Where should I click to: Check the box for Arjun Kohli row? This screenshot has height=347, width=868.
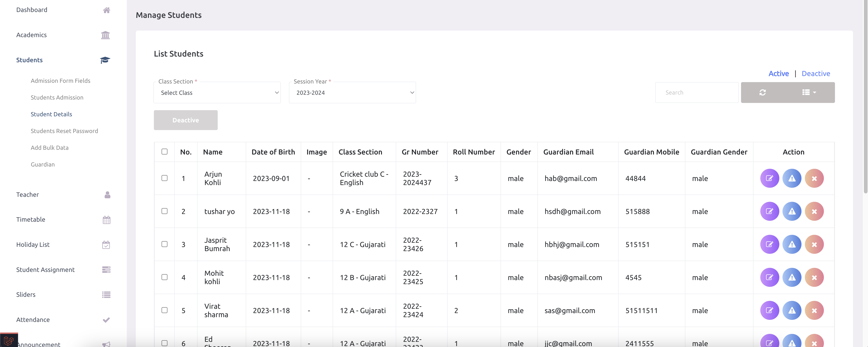(x=165, y=178)
